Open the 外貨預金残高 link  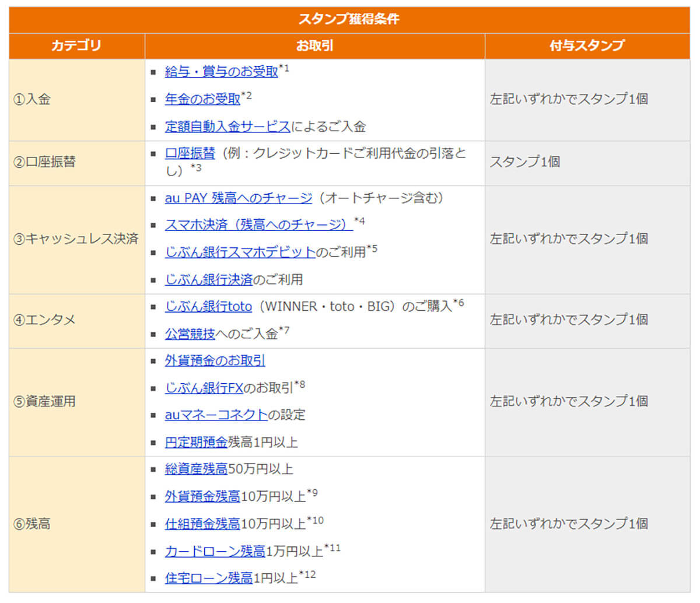tap(202, 496)
